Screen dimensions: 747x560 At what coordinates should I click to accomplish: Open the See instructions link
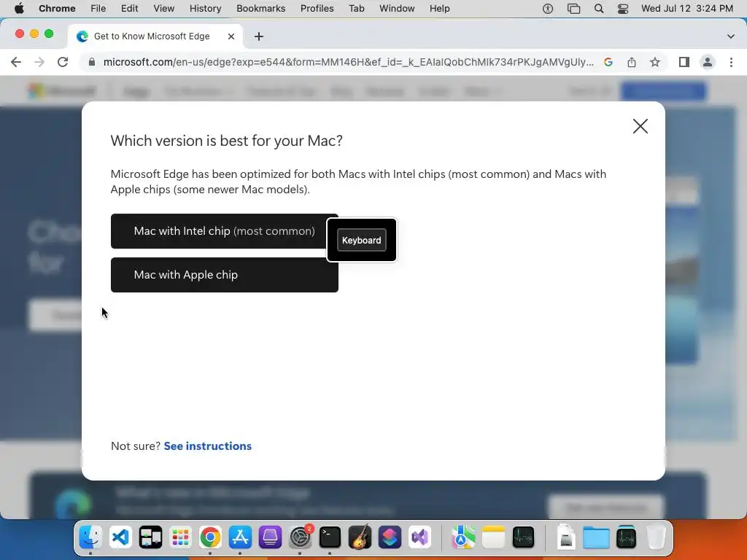208,446
